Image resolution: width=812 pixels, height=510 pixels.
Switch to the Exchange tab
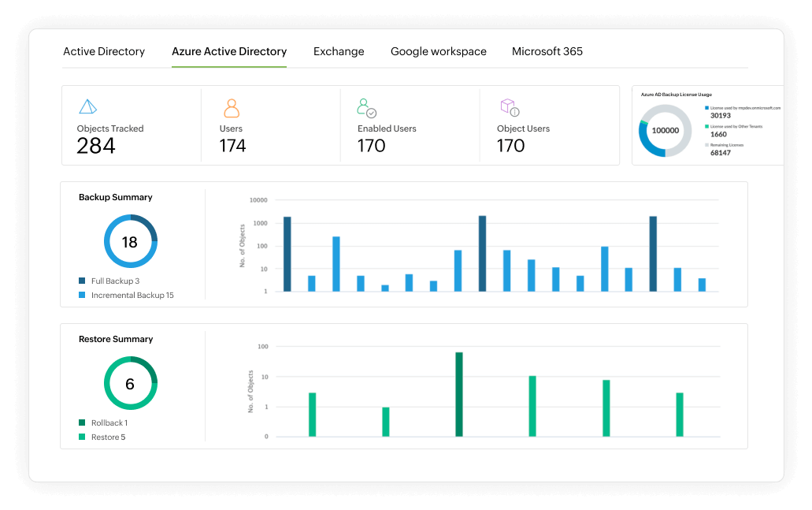339,50
